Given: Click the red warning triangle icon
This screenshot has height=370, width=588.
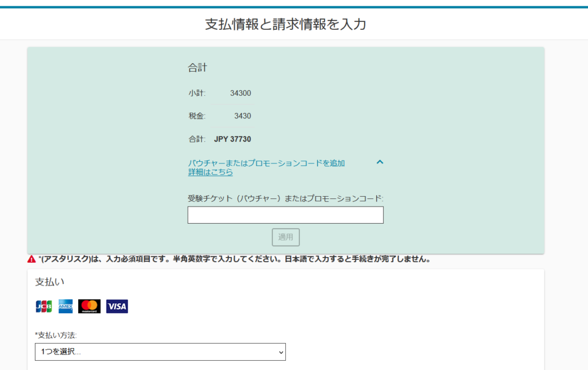Looking at the screenshot, I should 32,259.
